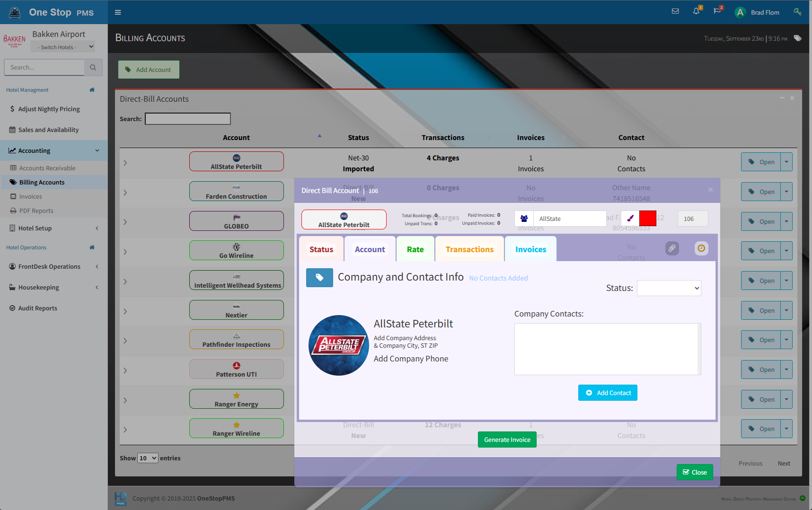Change the Show entries count dropdown

pyautogui.click(x=148, y=458)
